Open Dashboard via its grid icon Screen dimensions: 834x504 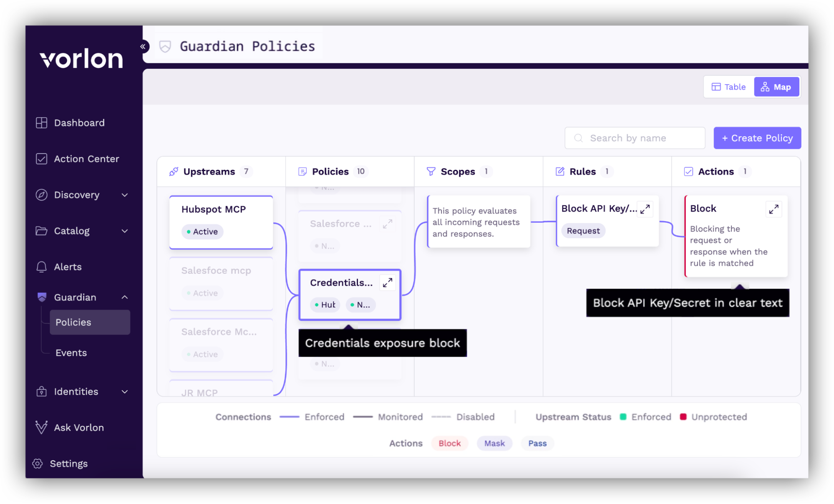point(41,123)
